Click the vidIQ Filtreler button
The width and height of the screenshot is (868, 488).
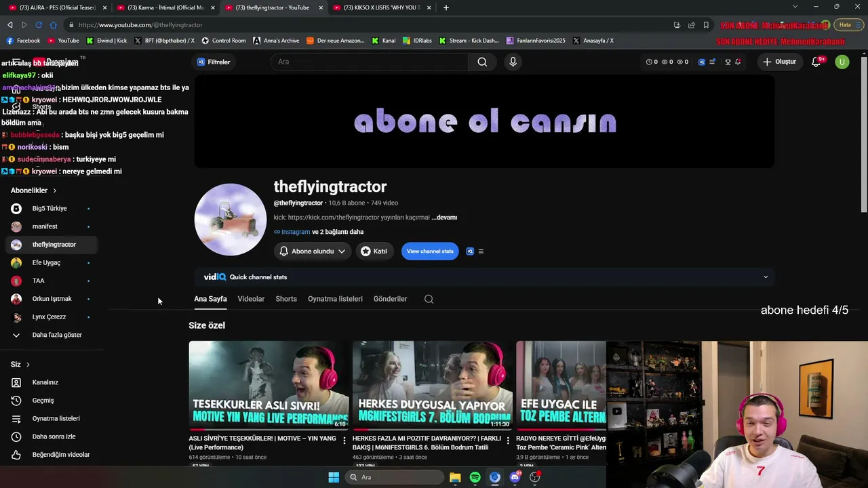(x=214, y=62)
